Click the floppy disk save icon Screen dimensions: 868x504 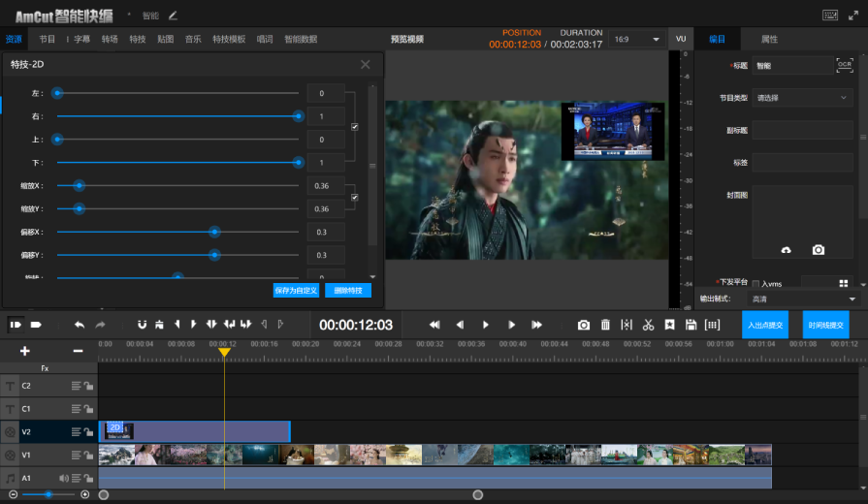(x=691, y=325)
